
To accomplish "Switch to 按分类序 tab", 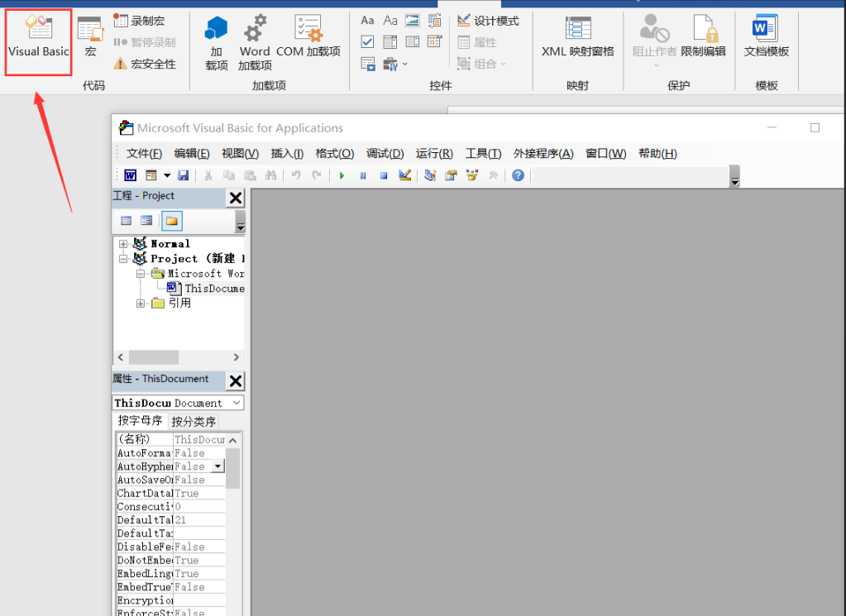I will pyautogui.click(x=194, y=422).
